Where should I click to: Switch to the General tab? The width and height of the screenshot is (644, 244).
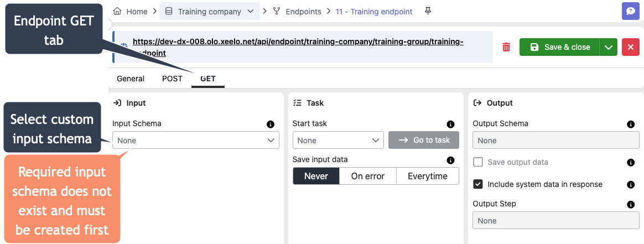point(131,79)
